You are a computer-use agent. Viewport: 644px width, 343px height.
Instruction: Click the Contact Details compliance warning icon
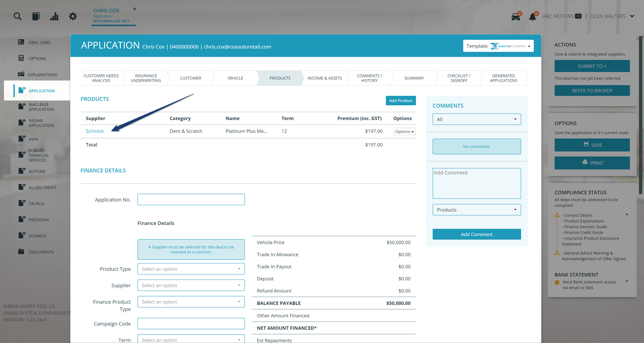[557, 215]
